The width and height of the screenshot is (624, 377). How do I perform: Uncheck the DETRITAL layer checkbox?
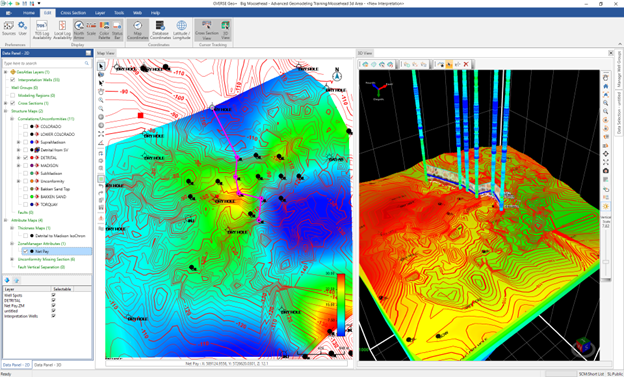25,158
